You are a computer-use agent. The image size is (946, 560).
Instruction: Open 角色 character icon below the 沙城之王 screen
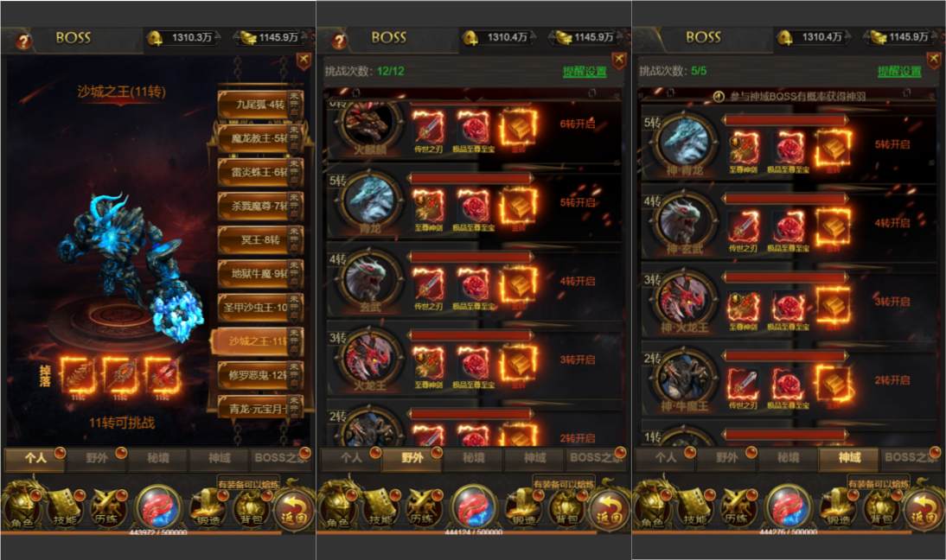(22, 506)
